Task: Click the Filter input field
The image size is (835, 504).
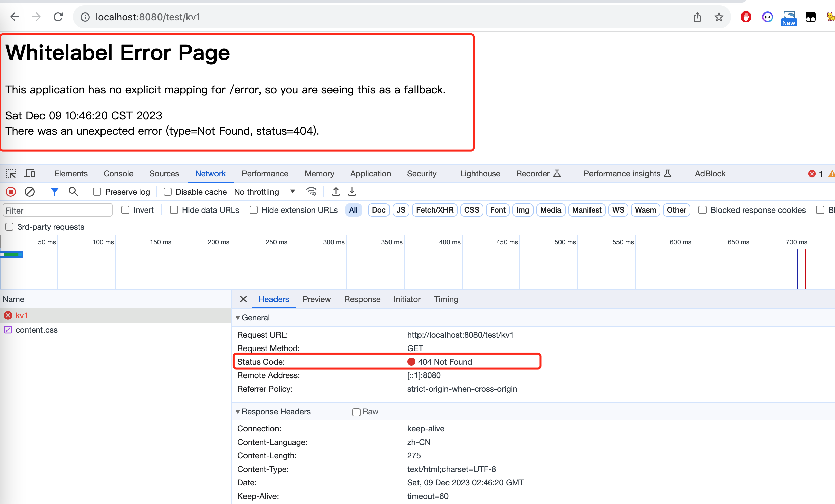Action: point(57,211)
